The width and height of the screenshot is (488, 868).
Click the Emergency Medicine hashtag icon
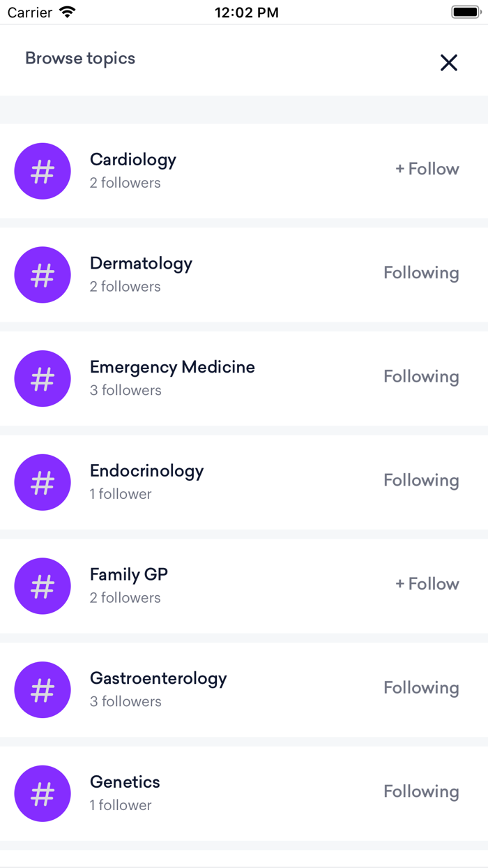pyautogui.click(x=43, y=379)
